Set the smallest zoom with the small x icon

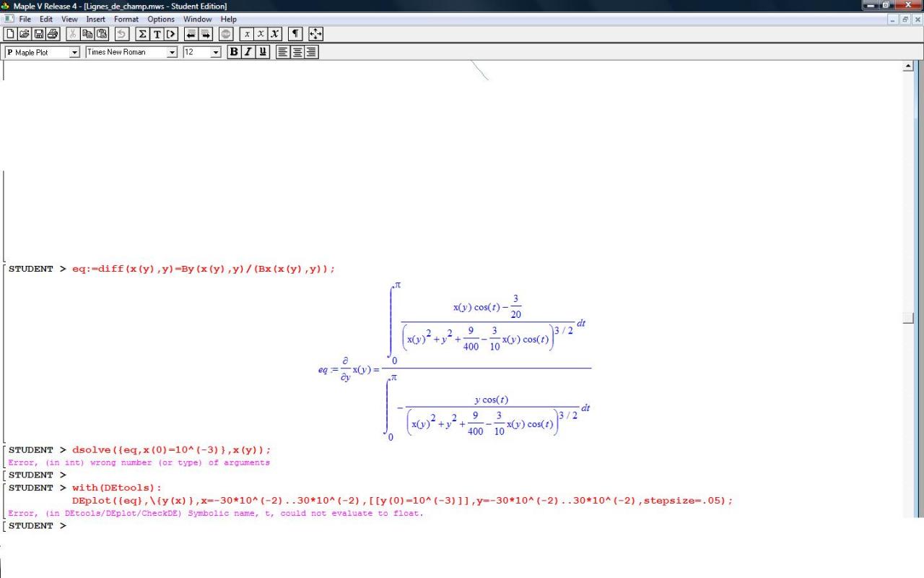click(247, 34)
